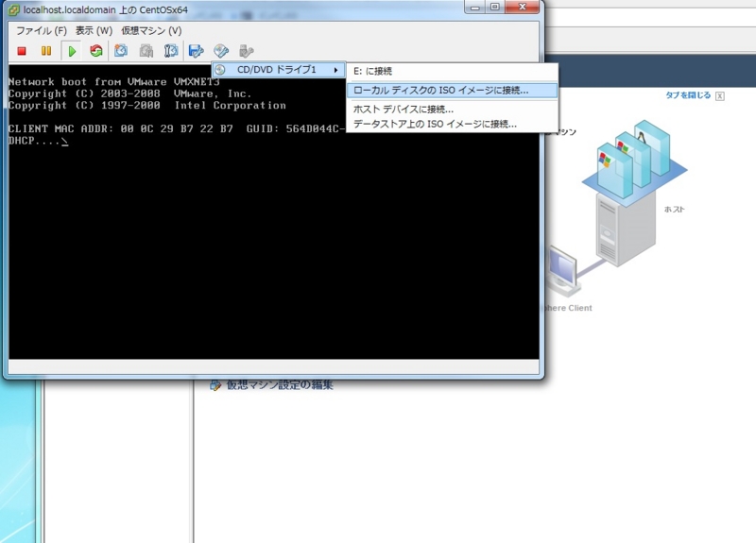The width and height of the screenshot is (756, 543).
Task: Maximize the CentOSx64 console window
Action: coord(494,7)
